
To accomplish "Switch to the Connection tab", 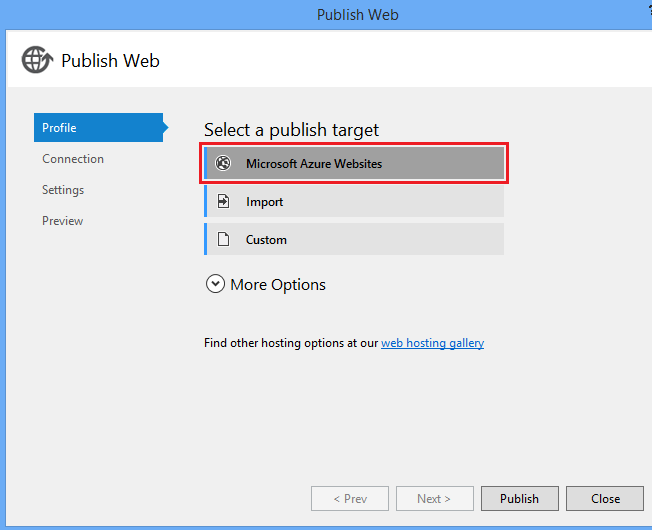I will [x=73, y=159].
